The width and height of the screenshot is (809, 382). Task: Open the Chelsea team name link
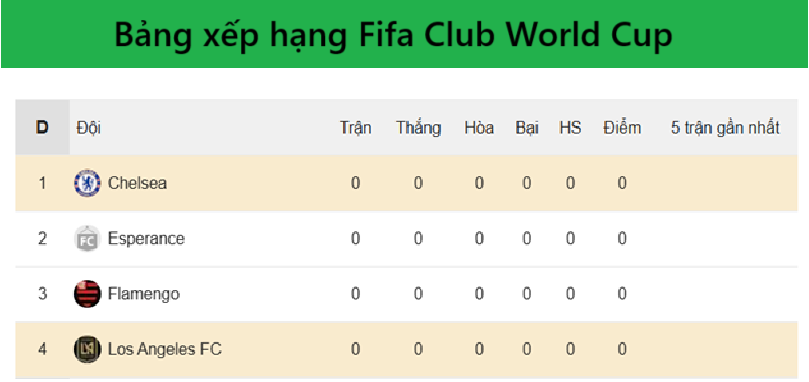[x=137, y=183]
